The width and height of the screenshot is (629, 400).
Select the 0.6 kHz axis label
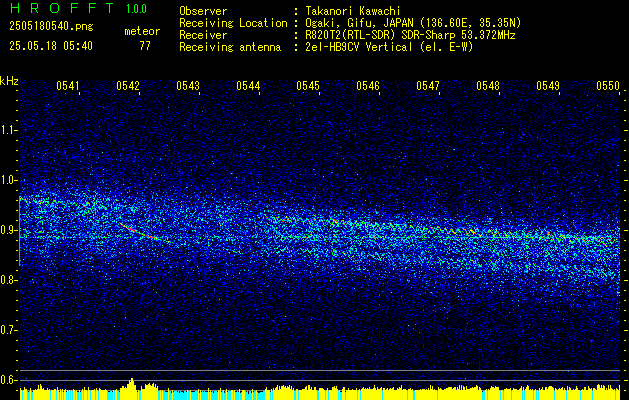point(9,380)
